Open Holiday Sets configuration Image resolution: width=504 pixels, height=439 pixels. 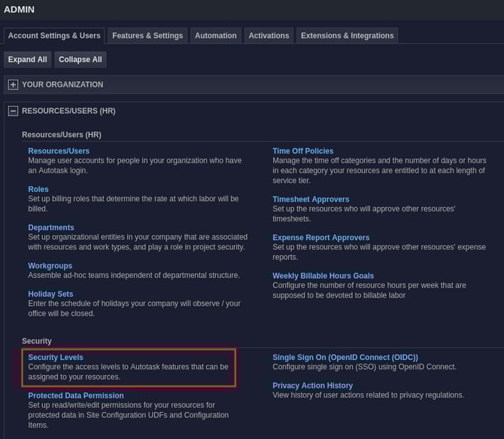tap(50, 294)
